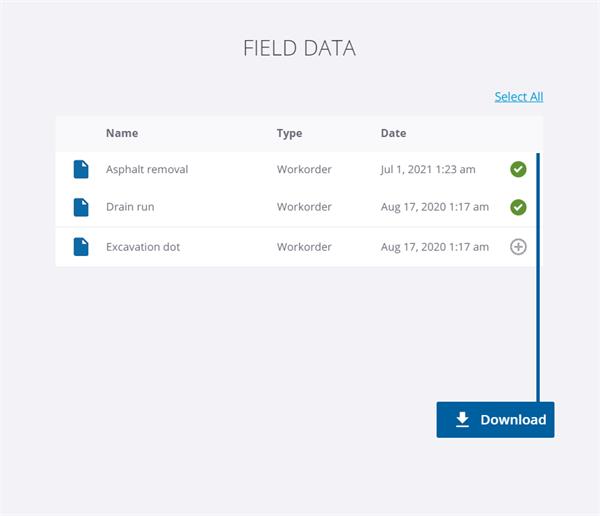Click the FIELD DATA heading
Screen dimensions: 600x516
299,48
